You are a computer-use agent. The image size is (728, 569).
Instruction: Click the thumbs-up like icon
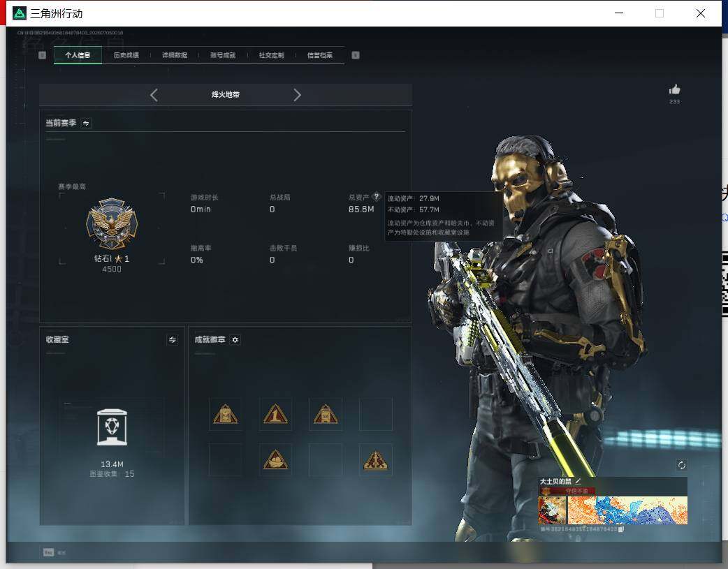click(x=674, y=89)
